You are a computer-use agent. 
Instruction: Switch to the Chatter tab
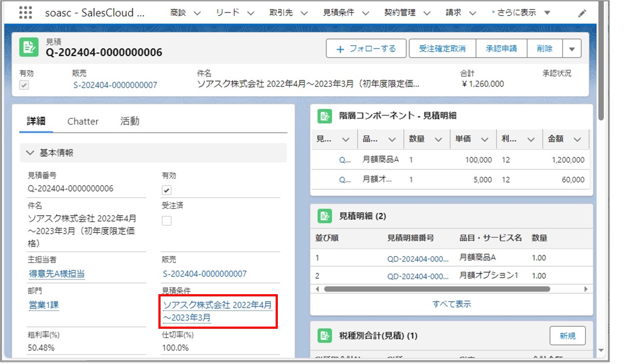click(x=83, y=121)
